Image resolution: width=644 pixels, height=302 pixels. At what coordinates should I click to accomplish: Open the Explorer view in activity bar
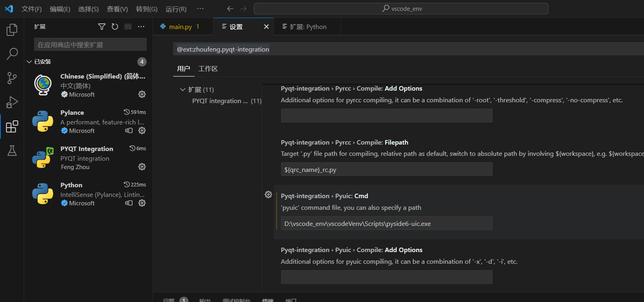pyautogui.click(x=12, y=29)
